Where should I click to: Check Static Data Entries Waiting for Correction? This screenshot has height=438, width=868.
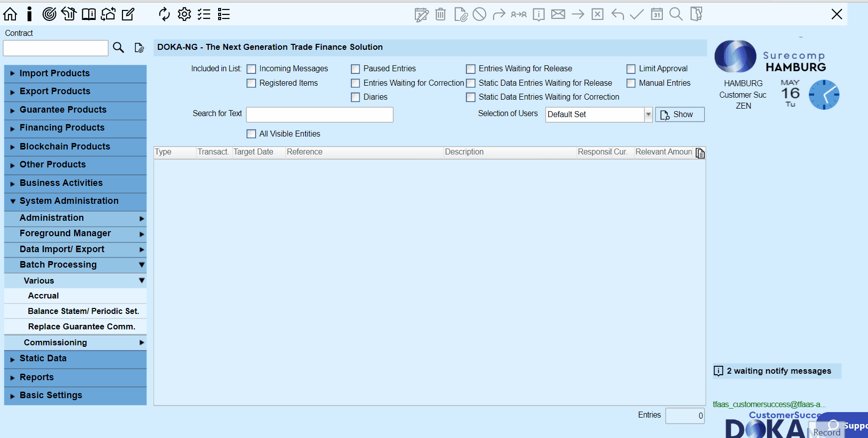(x=471, y=97)
